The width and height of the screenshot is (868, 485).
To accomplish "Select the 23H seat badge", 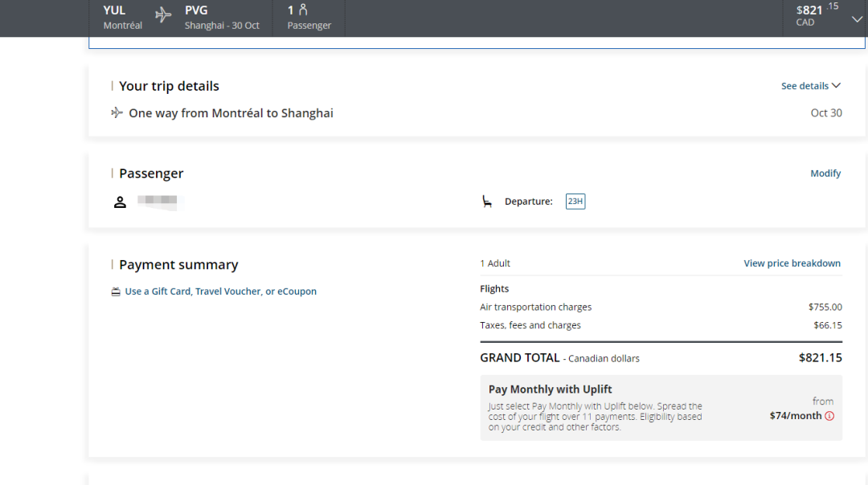I will [x=575, y=202].
